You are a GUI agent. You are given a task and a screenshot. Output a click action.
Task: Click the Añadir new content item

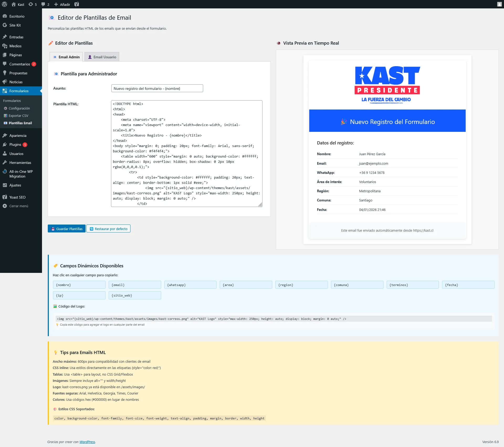[x=62, y=4]
